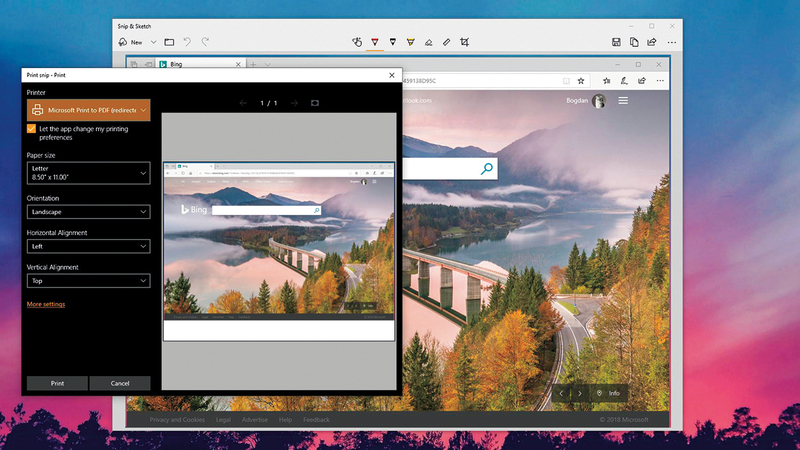The width and height of the screenshot is (800, 450).
Task: Click fit-to-page icon in print preview
Action: [x=315, y=102]
